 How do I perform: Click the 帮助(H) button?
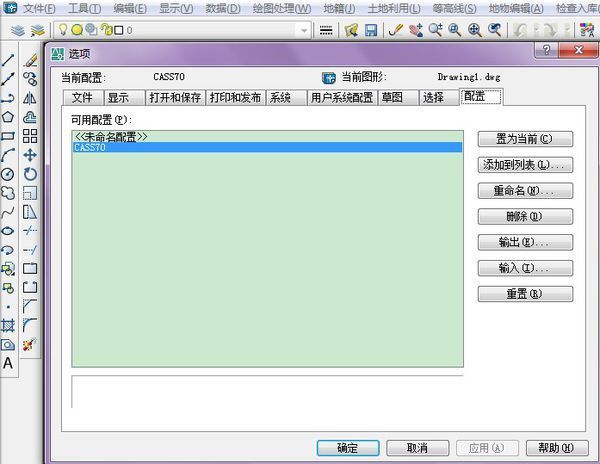[557, 448]
